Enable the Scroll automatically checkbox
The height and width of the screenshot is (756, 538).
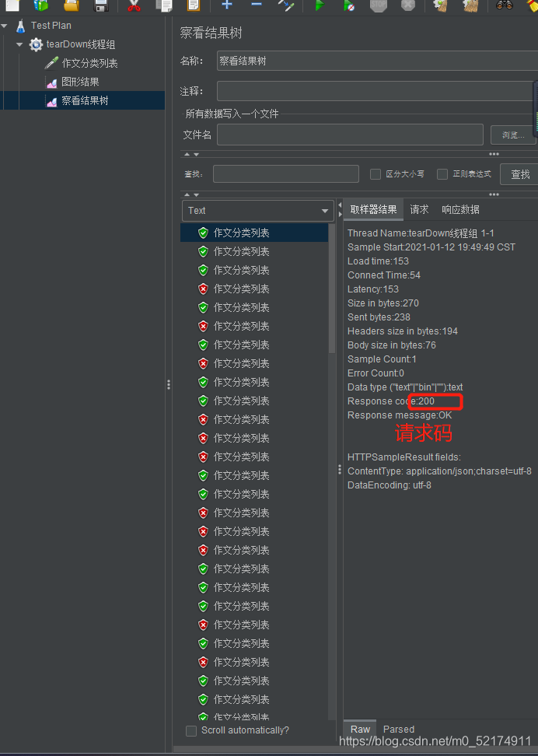pyautogui.click(x=191, y=730)
